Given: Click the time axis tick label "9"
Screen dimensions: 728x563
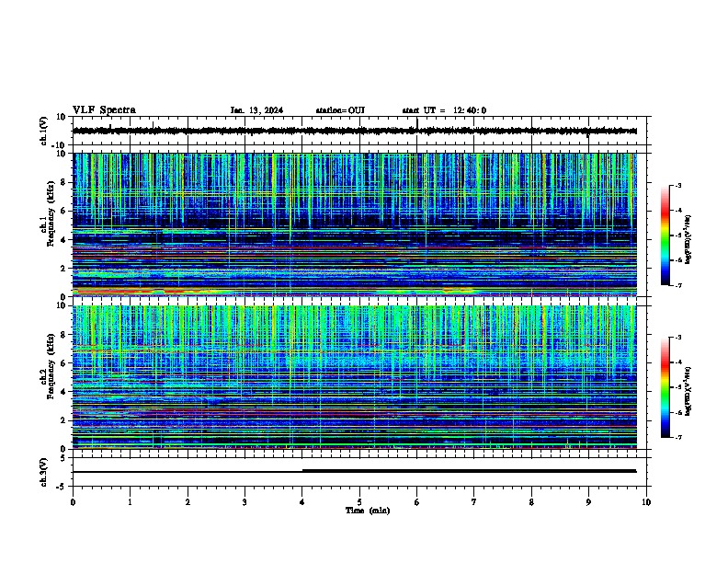Looking at the screenshot, I should 588,502.
